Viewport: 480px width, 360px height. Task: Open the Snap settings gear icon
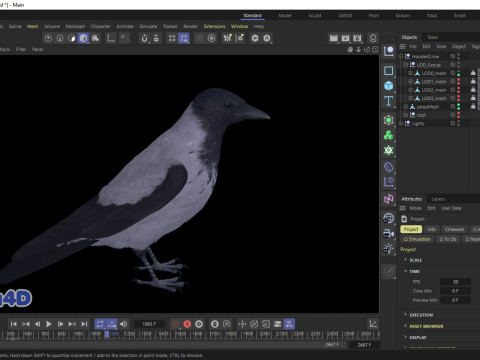coord(156,38)
